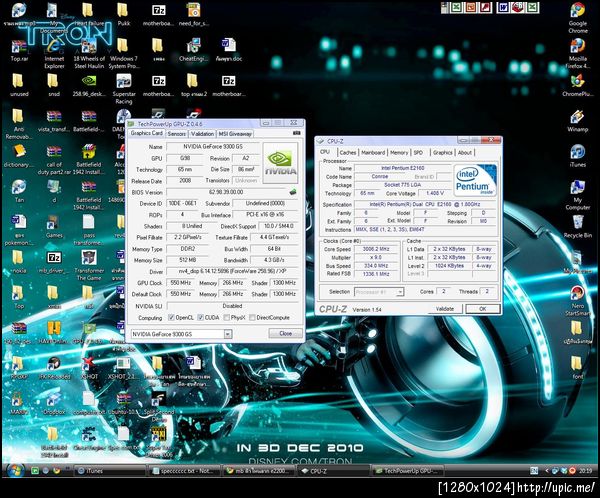Click the Word icon in Office shortcut bar
The image size is (600, 498).
pos(503,7)
